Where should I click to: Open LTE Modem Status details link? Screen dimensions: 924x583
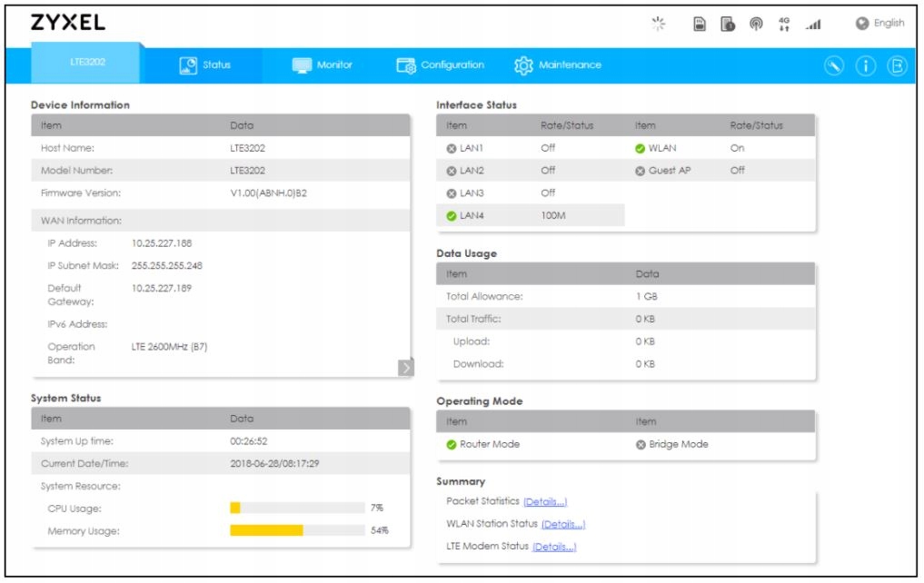tap(554, 547)
